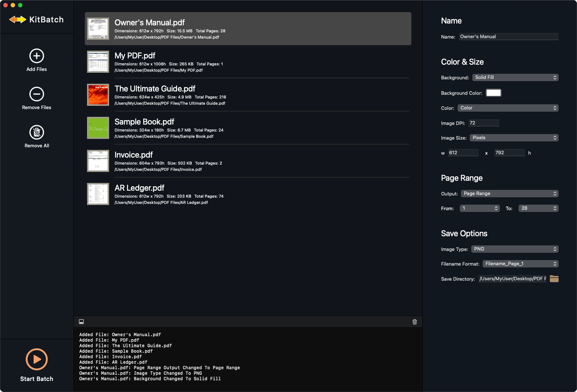The height and width of the screenshot is (392, 577).
Task: Click the Save Directory path field
Action: point(512,279)
